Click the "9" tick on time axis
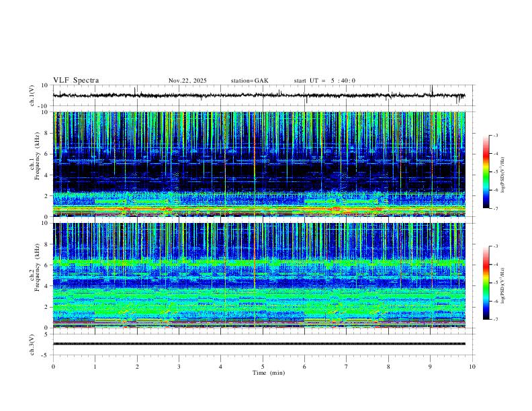This screenshot has width=532, height=411. pos(430,367)
